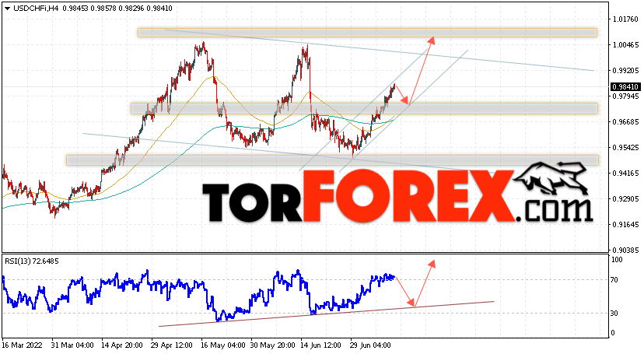Click the 30 May 20:00 time label
The image size is (644, 354).
[271, 345]
